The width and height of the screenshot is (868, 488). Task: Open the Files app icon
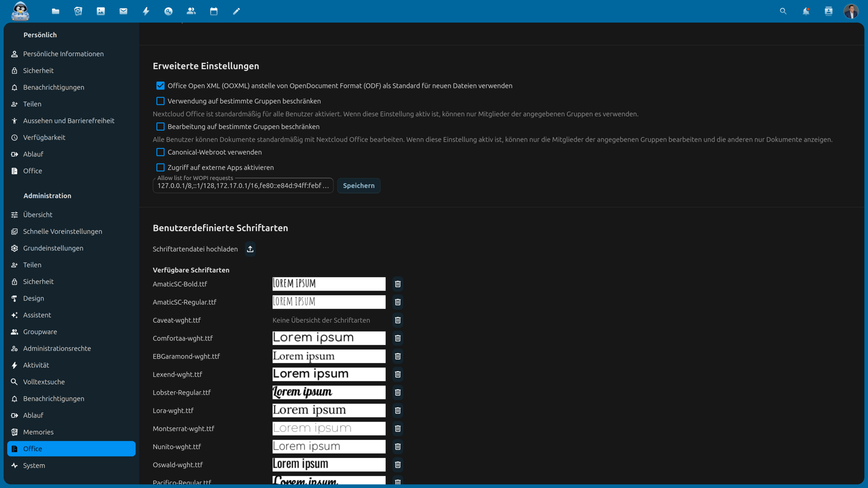(x=56, y=11)
